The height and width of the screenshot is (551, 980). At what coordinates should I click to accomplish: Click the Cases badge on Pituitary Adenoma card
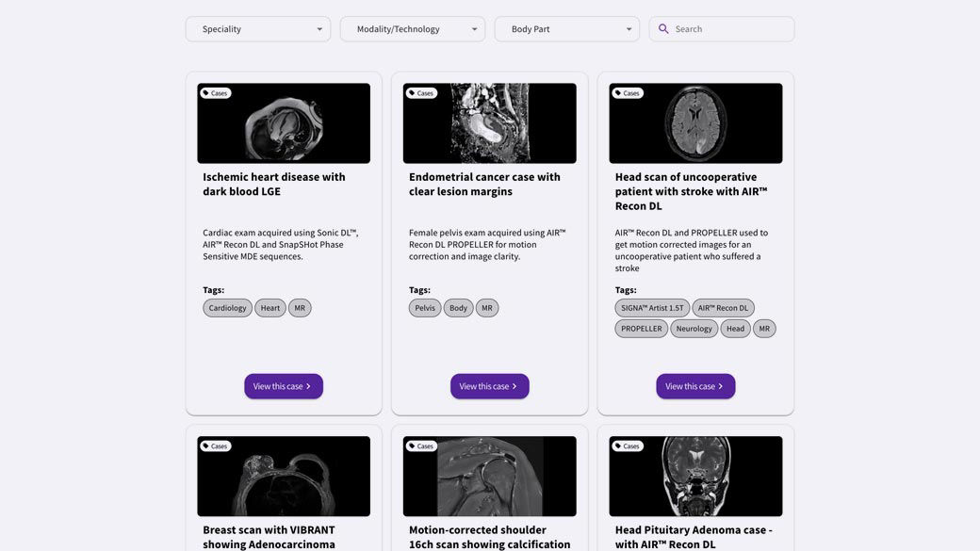pyautogui.click(x=628, y=446)
